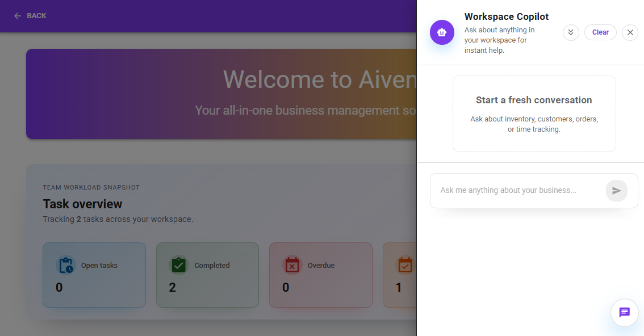Viewport: 644px width, 336px height.
Task: Close the Workspace Copilot panel
Action: pyautogui.click(x=630, y=32)
